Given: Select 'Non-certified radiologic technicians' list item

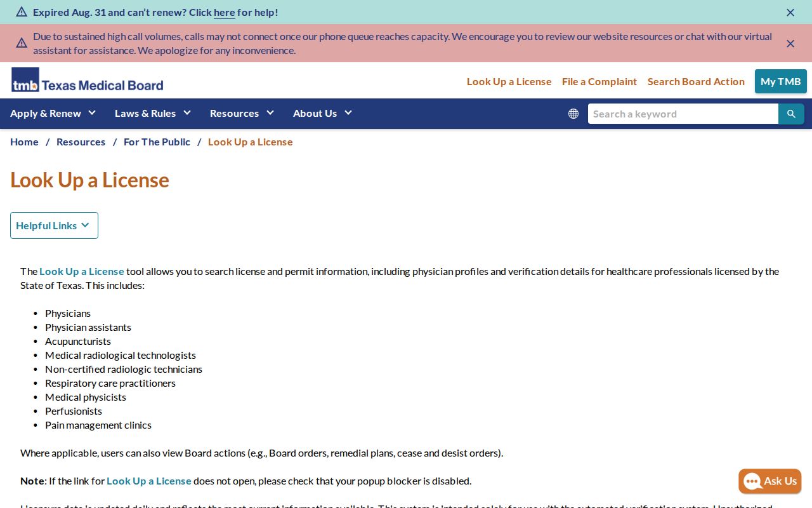Looking at the screenshot, I should [124, 369].
